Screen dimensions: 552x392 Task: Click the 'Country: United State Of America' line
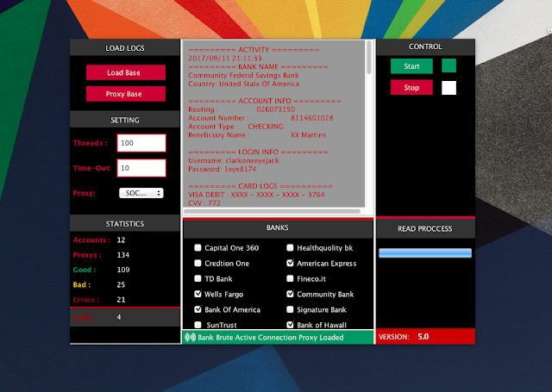(x=243, y=84)
